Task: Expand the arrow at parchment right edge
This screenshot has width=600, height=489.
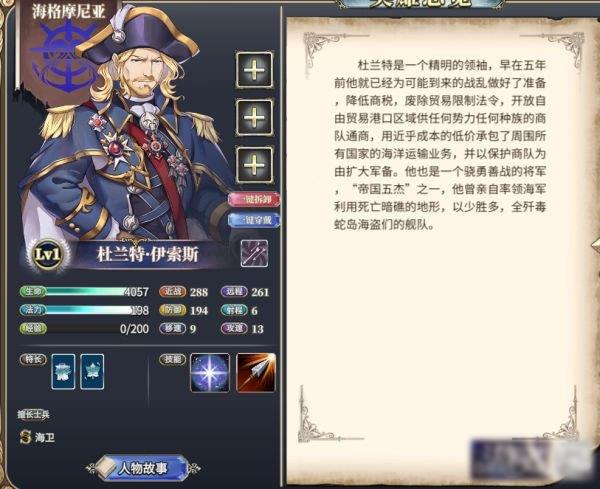Action: click(595, 245)
